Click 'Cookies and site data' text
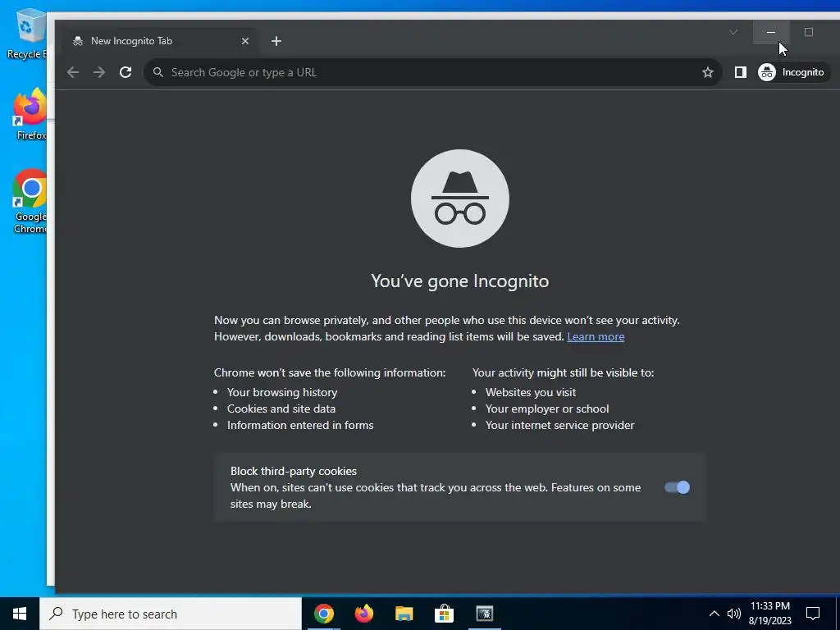 pos(281,409)
